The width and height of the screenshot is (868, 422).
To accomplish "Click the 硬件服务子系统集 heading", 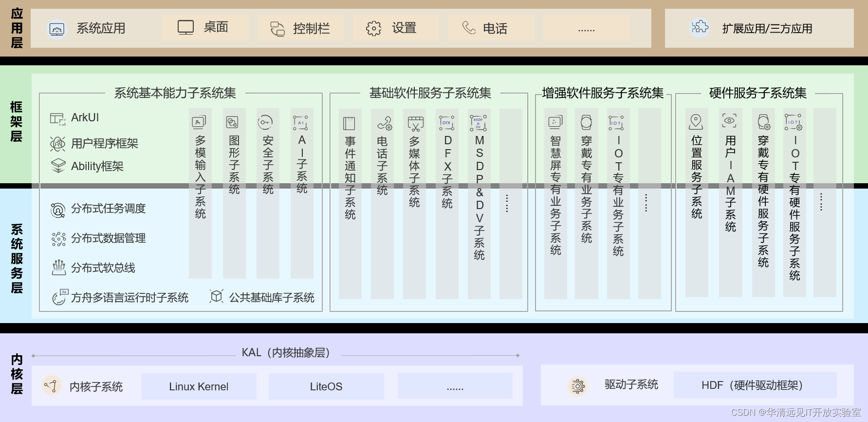I will (758, 93).
